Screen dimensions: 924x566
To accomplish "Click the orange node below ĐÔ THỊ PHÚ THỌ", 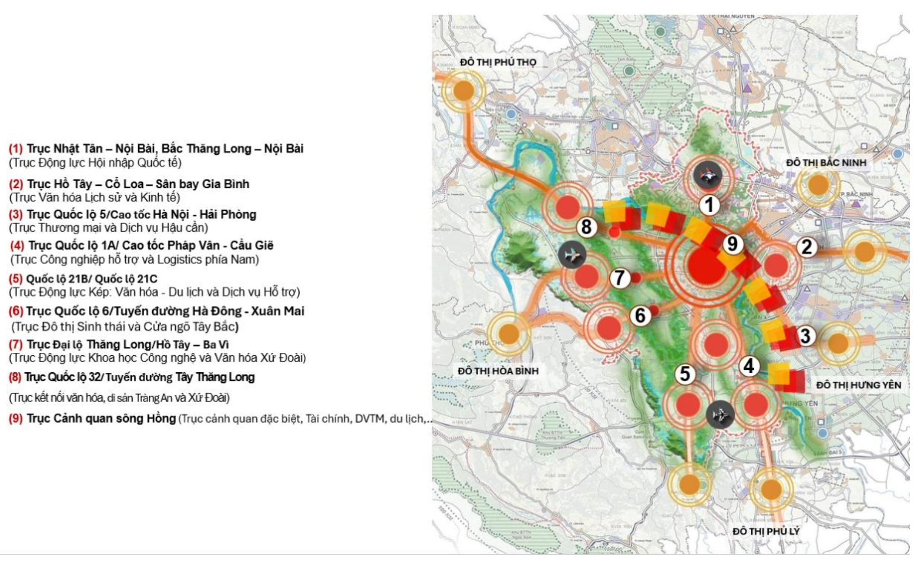I will (463, 91).
